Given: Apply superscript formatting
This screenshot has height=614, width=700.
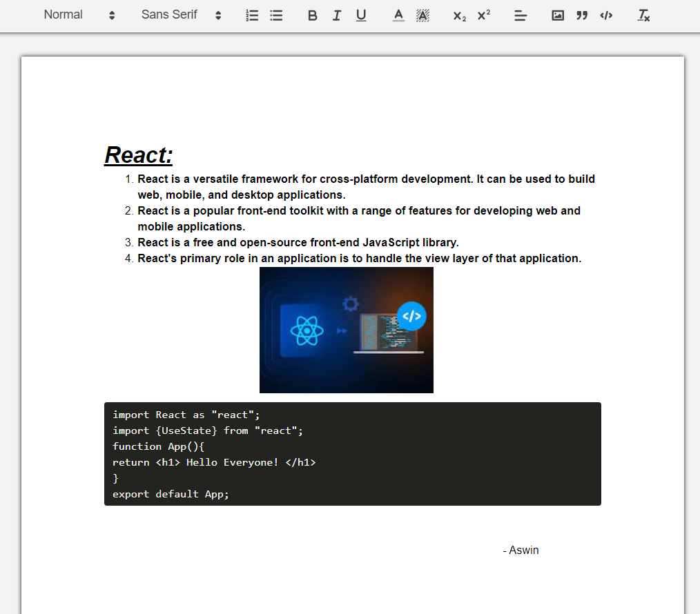Looking at the screenshot, I should [483, 16].
